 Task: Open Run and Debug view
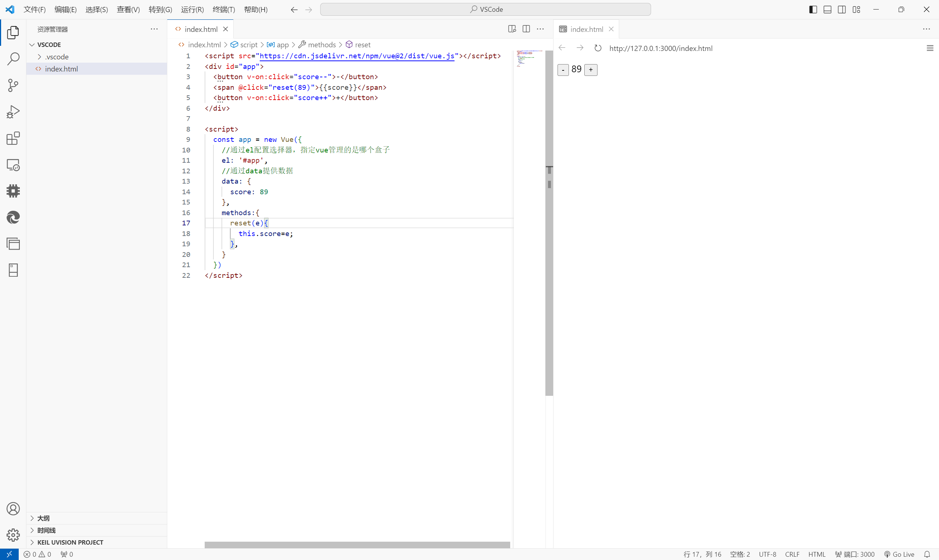pos(13,112)
